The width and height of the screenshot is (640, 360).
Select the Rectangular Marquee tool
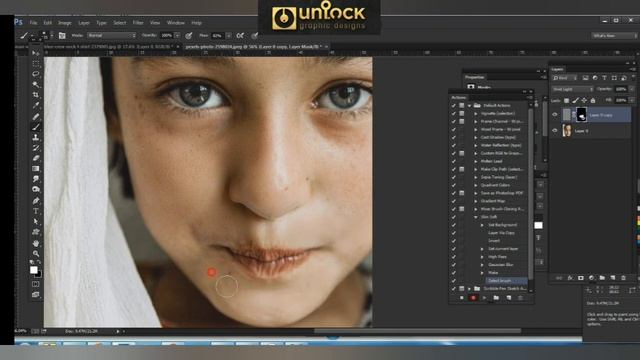(x=36, y=64)
